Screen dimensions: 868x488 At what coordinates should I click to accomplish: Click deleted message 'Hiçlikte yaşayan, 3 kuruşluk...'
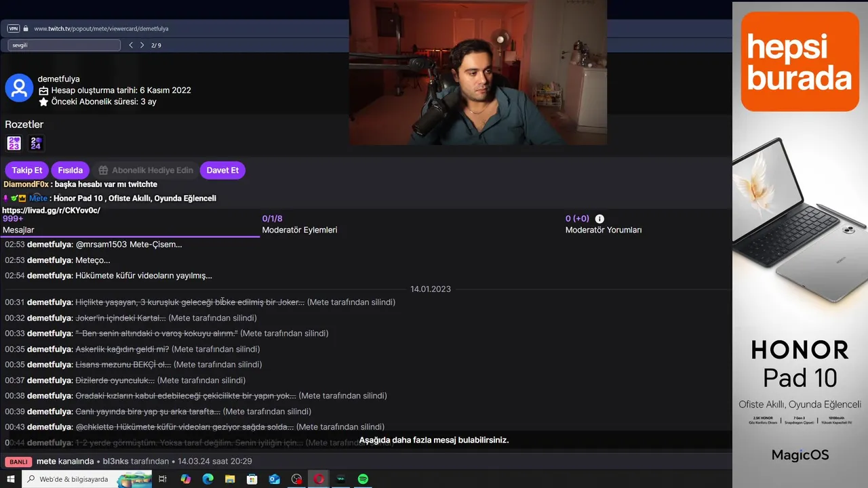pyautogui.click(x=190, y=302)
